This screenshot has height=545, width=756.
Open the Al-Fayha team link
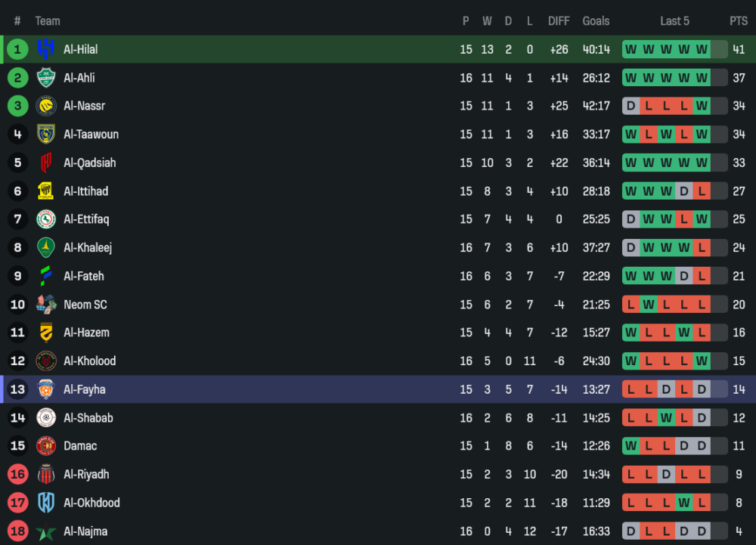click(x=85, y=389)
